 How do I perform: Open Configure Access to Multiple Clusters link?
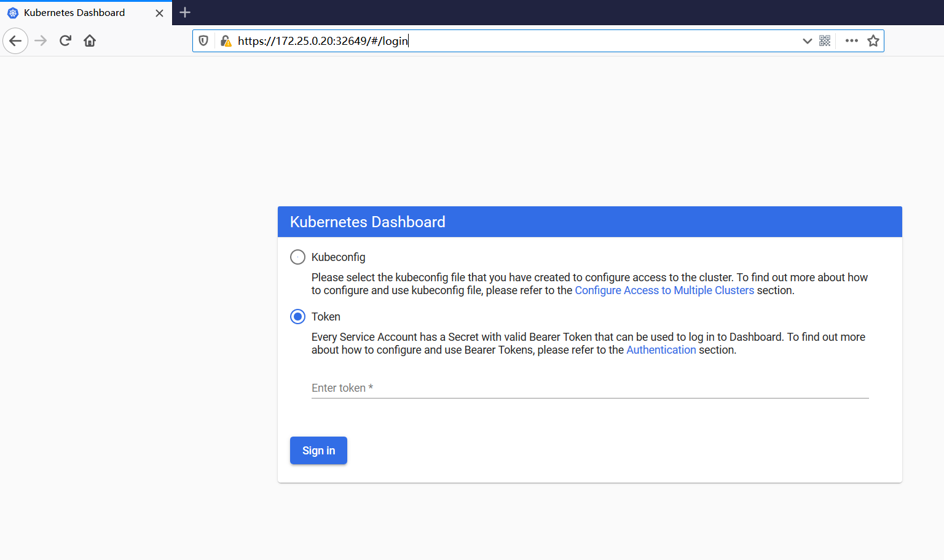[x=664, y=290]
